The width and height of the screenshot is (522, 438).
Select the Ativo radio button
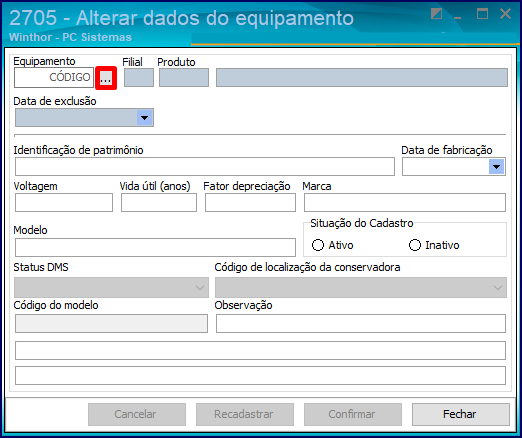[317, 245]
